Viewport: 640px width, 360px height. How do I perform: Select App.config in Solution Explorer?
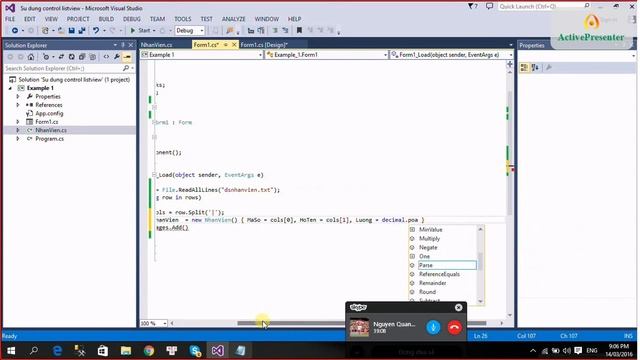click(49, 113)
